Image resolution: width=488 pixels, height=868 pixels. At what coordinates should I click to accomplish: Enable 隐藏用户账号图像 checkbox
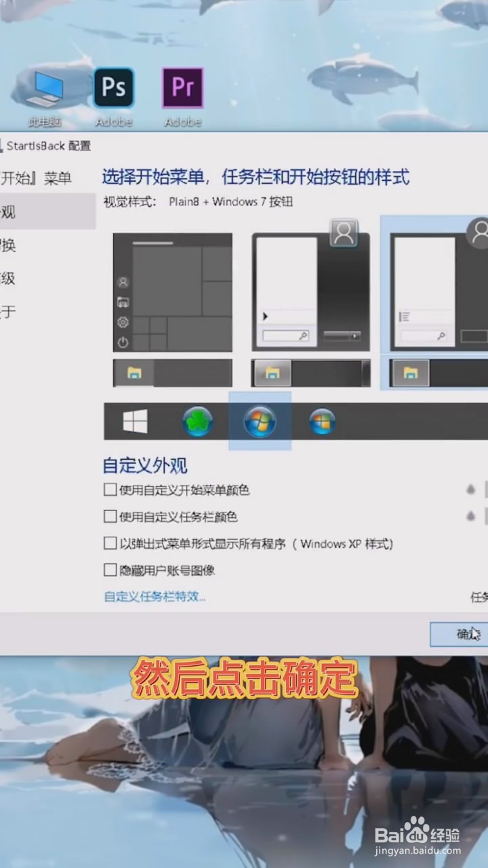pos(110,570)
